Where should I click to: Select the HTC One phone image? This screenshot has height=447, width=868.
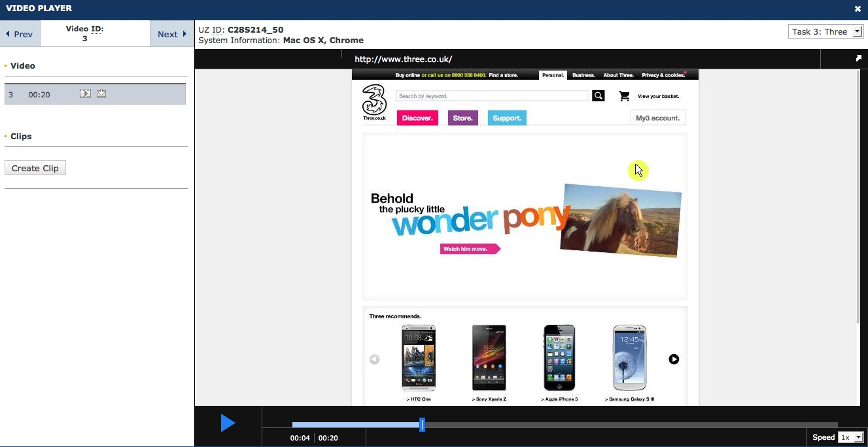tap(419, 358)
